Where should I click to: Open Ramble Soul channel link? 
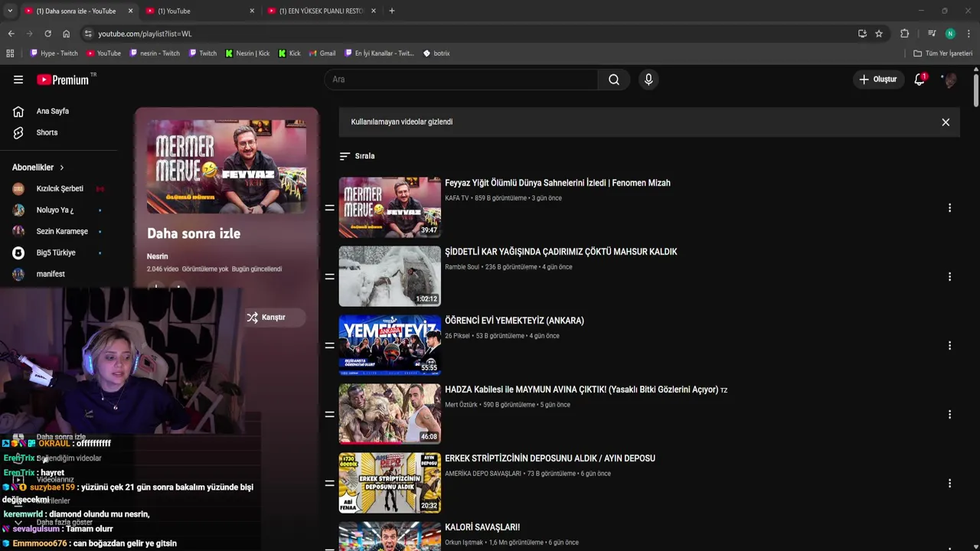click(x=462, y=267)
